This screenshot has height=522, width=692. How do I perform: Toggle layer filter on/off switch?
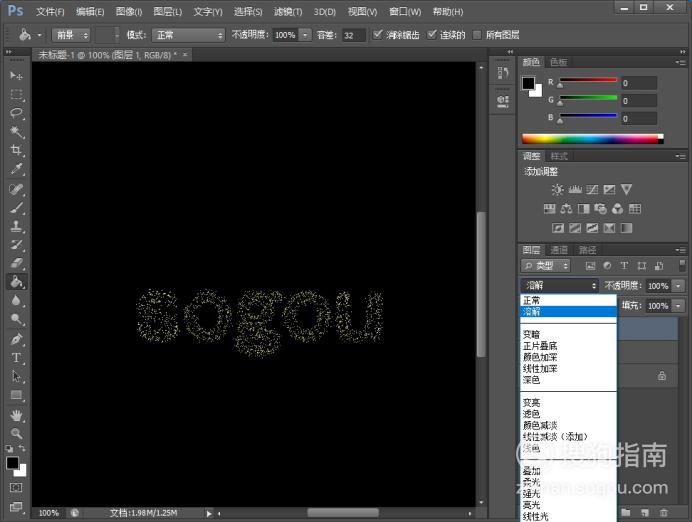[x=682, y=265]
